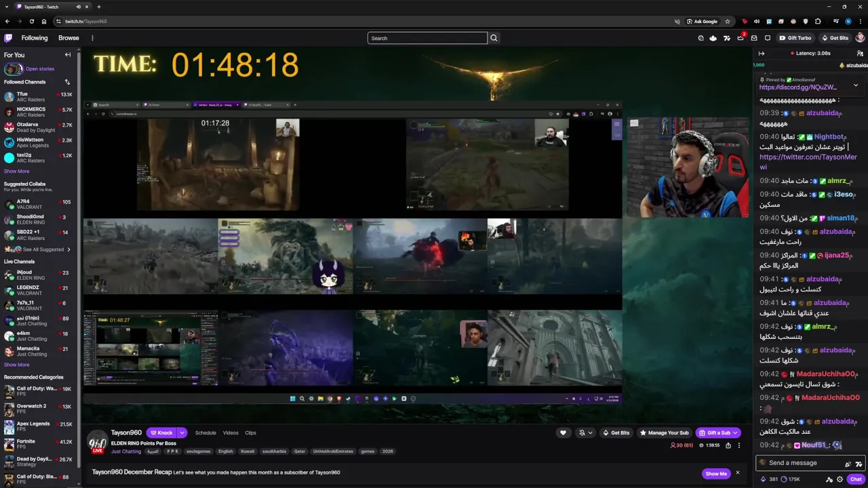The height and width of the screenshot is (488, 868).
Task: Click Manage Your Sub button
Action: 664,432
